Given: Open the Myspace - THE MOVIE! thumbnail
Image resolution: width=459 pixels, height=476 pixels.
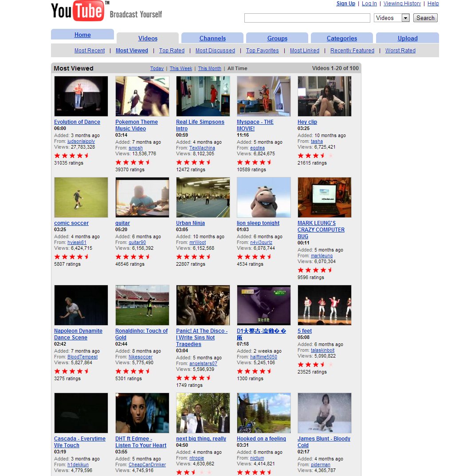Looking at the screenshot, I should click(264, 96).
